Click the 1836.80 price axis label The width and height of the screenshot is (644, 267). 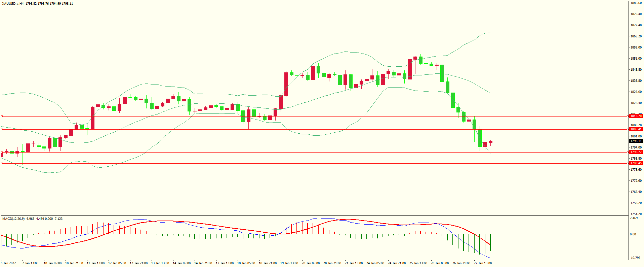click(x=636, y=81)
